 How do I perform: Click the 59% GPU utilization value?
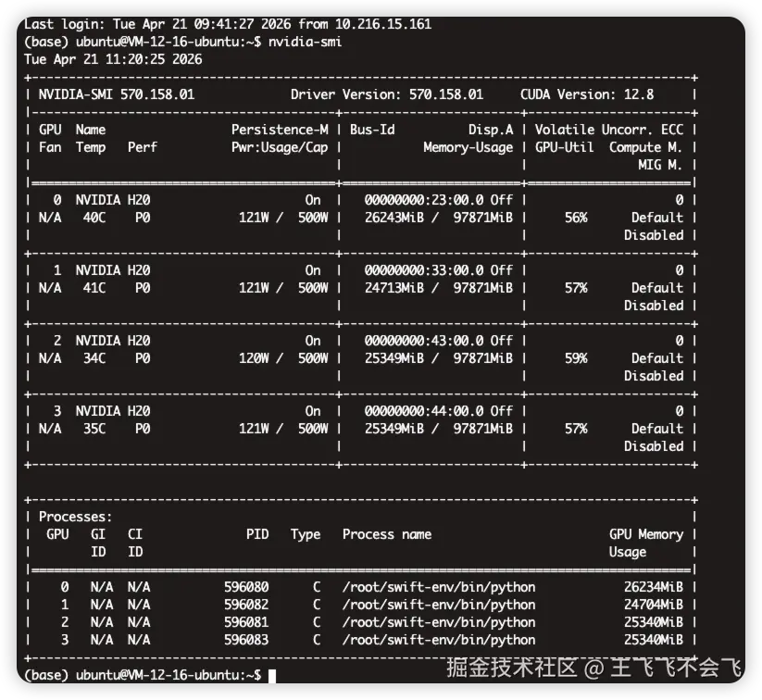pos(576,358)
